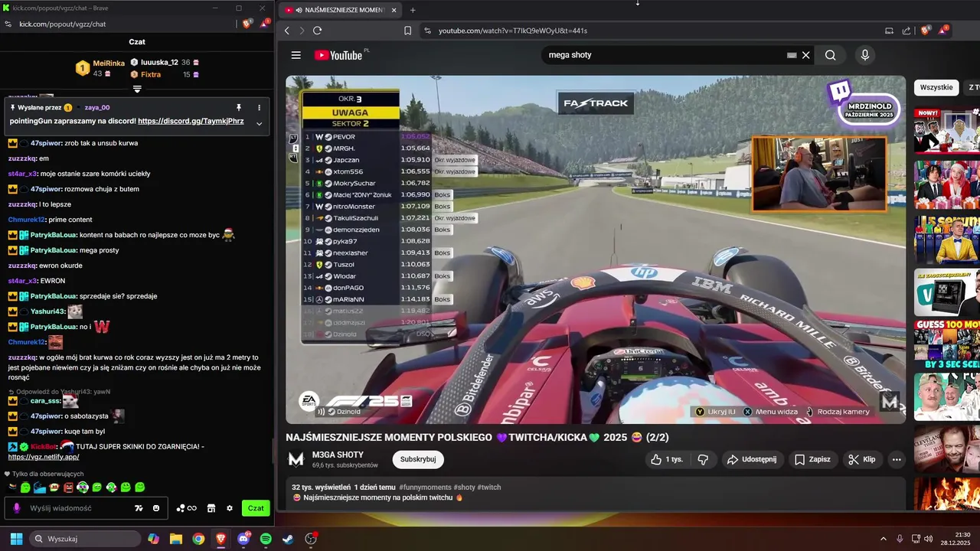Subscribe with the Subskrybuj button
The image size is (980, 551).
(x=418, y=459)
